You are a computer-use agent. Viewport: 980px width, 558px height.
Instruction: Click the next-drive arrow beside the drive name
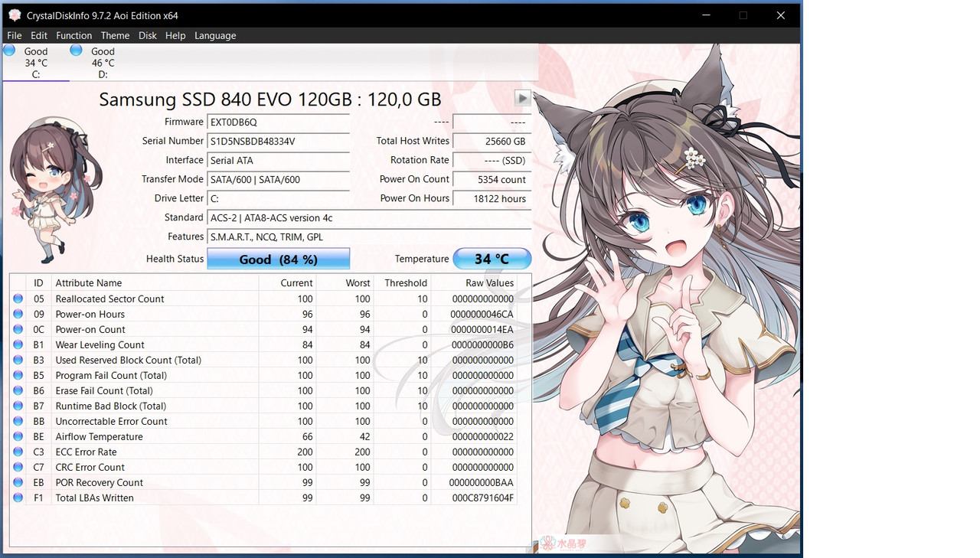click(523, 98)
